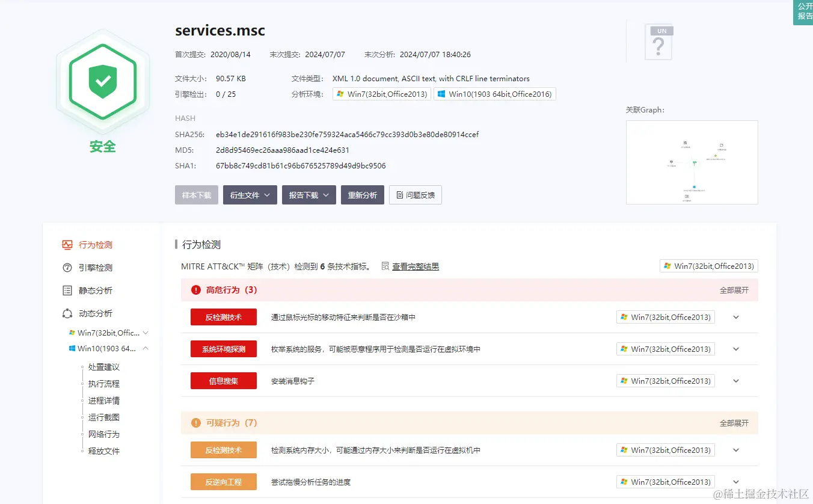Screen dimensions: 813x504
Task: Click the Windows icon in Win10 sidebar item
Action: [72, 348]
